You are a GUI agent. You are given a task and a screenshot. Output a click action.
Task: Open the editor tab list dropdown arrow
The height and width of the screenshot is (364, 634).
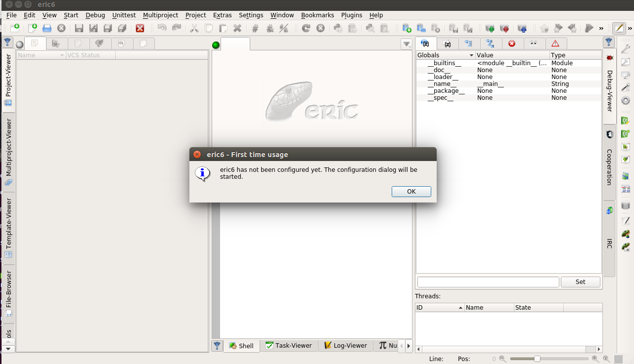(407, 44)
